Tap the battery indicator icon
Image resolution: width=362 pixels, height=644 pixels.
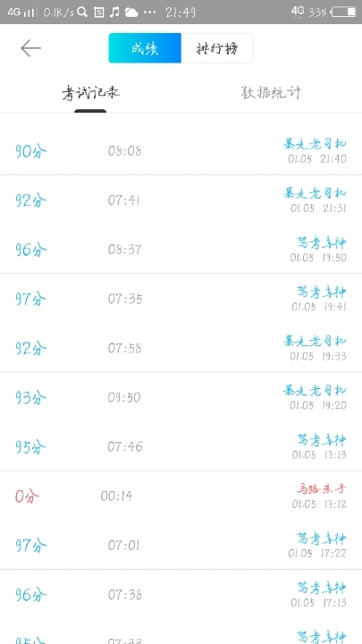[344, 12]
